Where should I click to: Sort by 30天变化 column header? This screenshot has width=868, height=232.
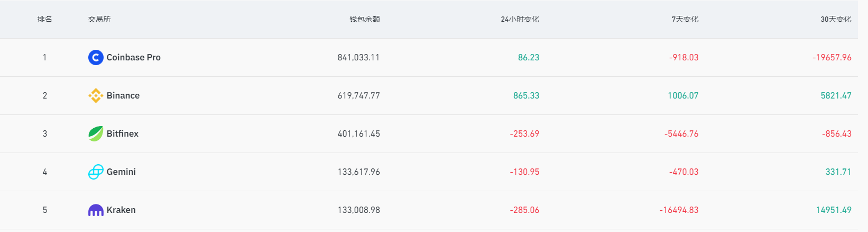[836, 19]
